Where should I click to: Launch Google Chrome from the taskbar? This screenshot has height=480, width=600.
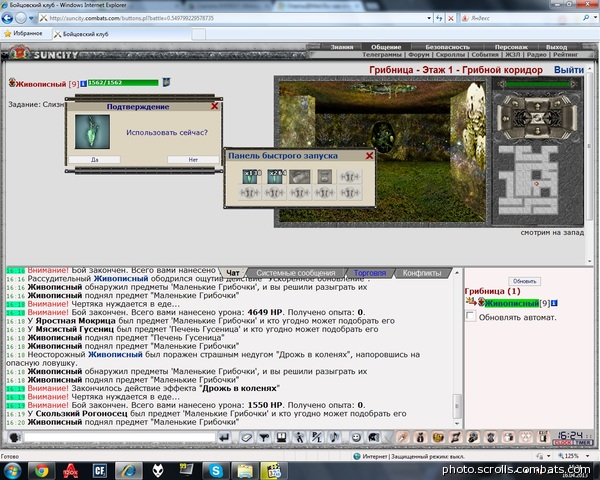click(42, 471)
